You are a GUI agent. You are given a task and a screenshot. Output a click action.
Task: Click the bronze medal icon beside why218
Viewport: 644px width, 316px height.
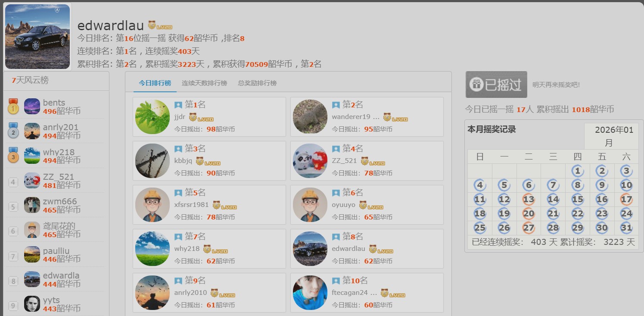tap(13, 156)
